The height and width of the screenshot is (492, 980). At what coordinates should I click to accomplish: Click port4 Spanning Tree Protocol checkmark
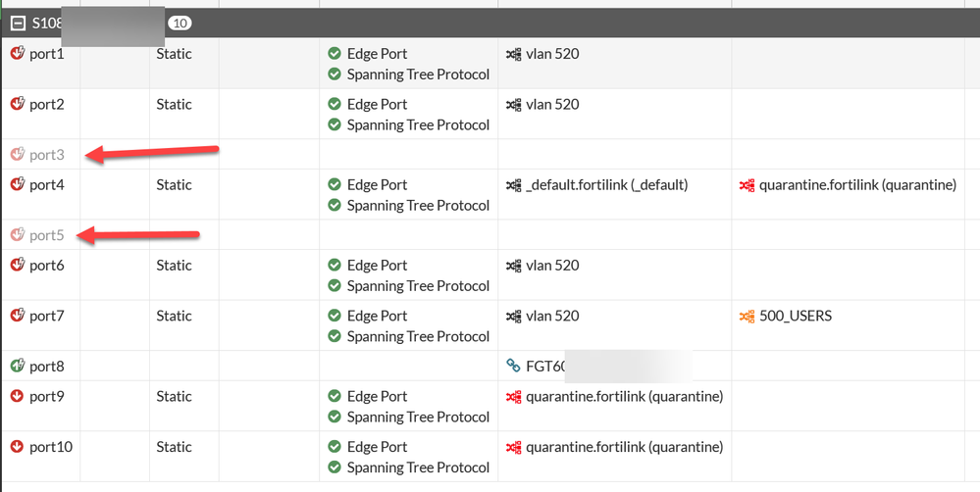[x=335, y=206]
